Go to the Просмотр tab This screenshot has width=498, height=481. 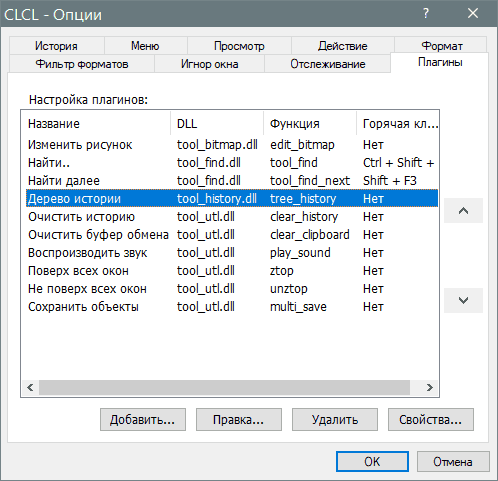tap(239, 46)
